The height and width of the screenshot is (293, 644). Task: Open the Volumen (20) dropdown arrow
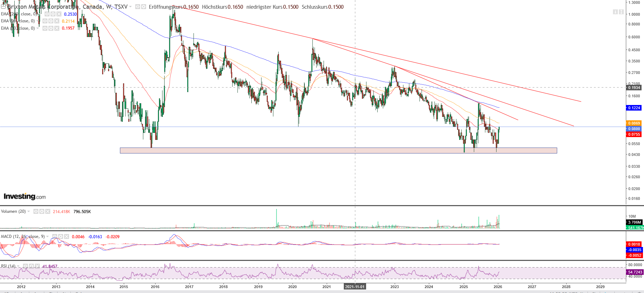(29, 211)
